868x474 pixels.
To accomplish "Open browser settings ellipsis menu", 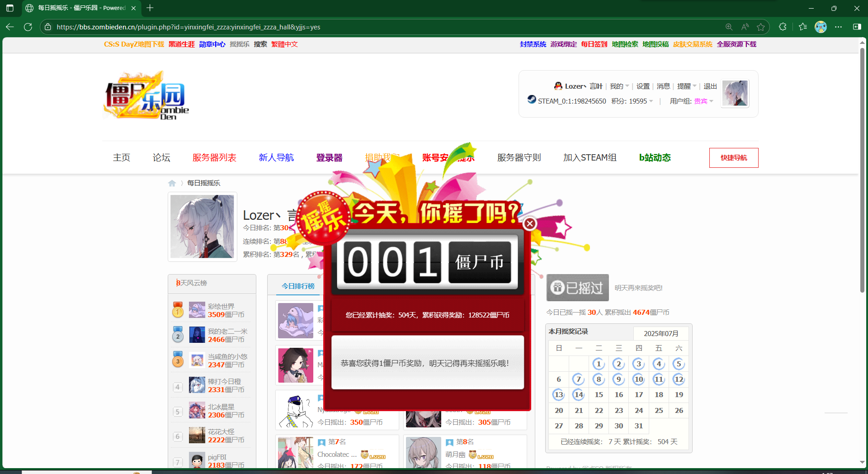I will pos(838,27).
